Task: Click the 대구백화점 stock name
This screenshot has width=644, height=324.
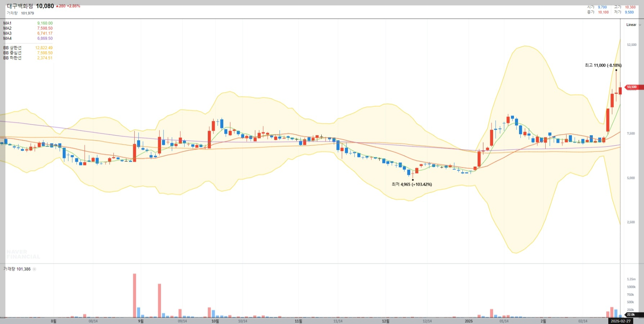Action: (x=20, y=6)
